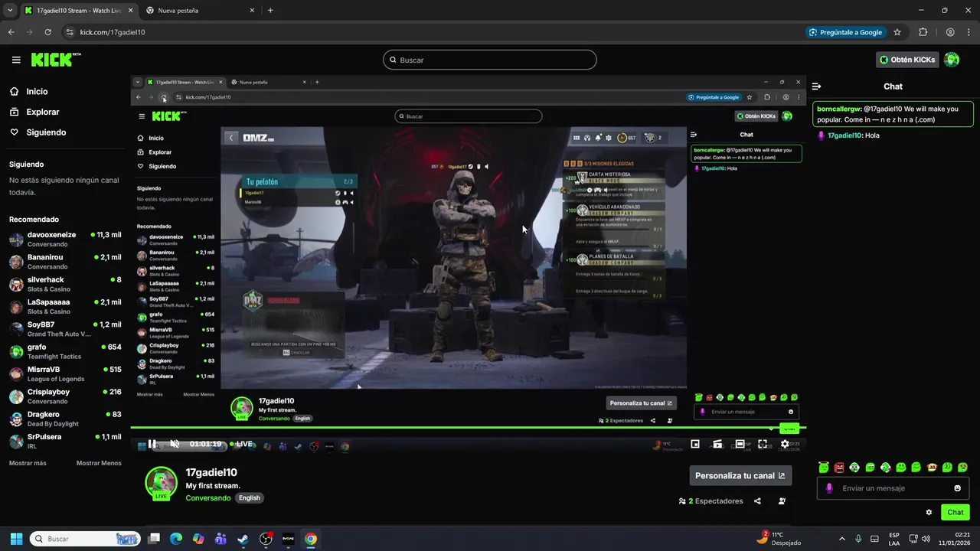The width and height of the screenshot is (980, 551).
Task: Click Pregúntale a Google button
Action: [x=845, y=32]
